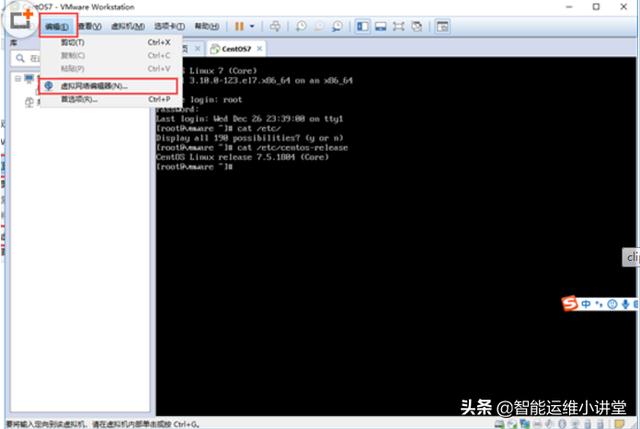Close the home tab left of CentOS7
The height and width of the screenshot is (429, 640).
coord(198,49)
